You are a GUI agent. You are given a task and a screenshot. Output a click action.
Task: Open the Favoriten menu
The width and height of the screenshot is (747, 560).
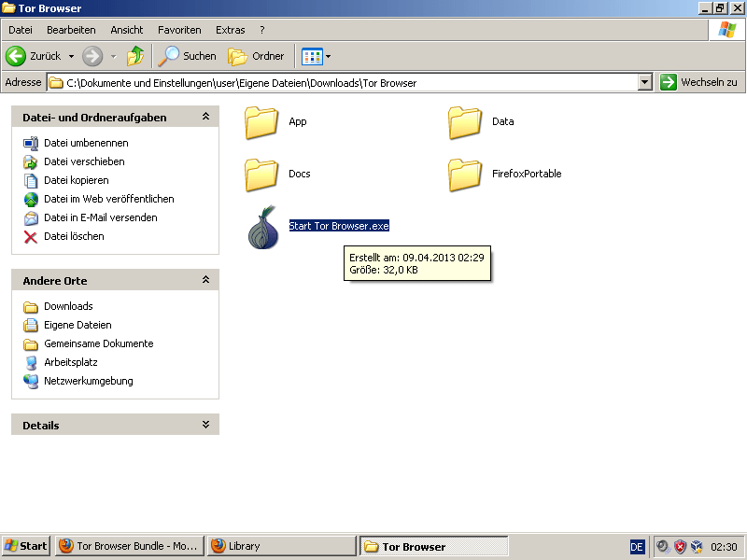click(179, 30)
